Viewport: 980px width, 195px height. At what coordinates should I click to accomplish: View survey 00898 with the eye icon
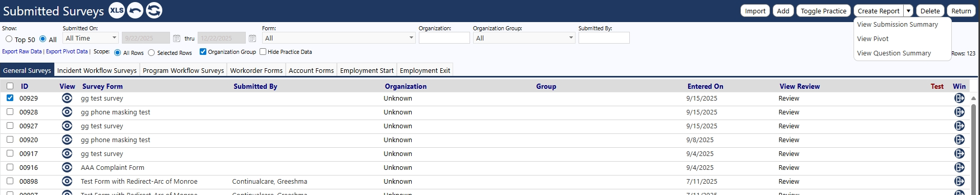click(x=67, y=181)
